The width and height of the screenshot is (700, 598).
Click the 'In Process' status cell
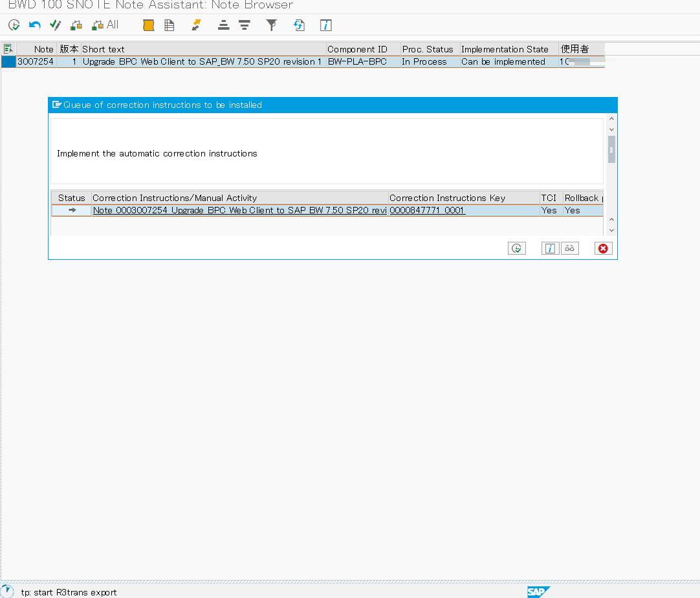[430, 61]
